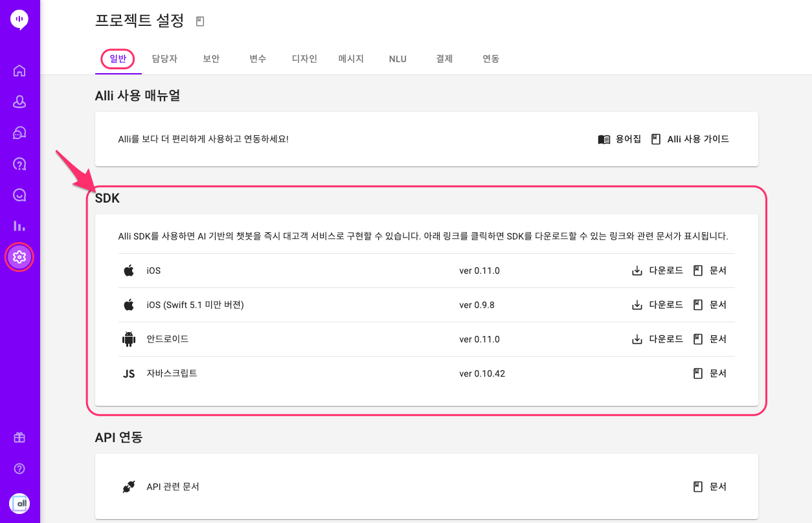Click 다운로드 text for iOS Swift 5.1 미만
Viewport: 812px width, 523px height.
coord(666,305)
